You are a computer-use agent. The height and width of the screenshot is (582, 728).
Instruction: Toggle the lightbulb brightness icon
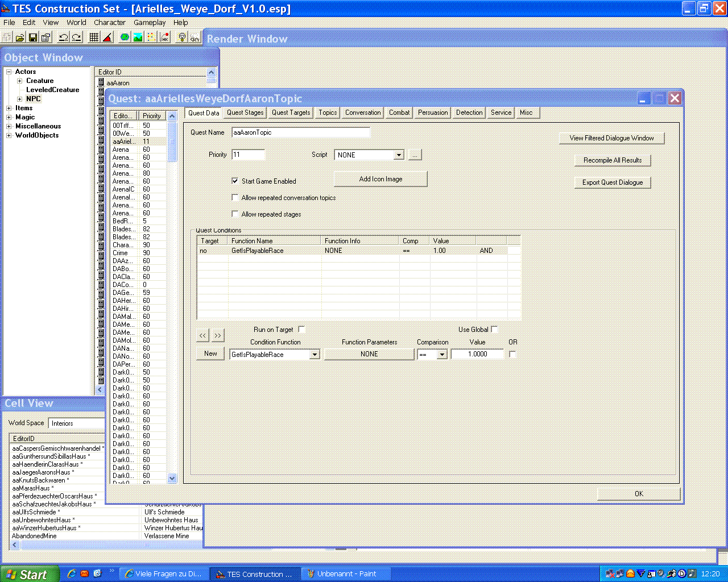[x=181, y=38]
